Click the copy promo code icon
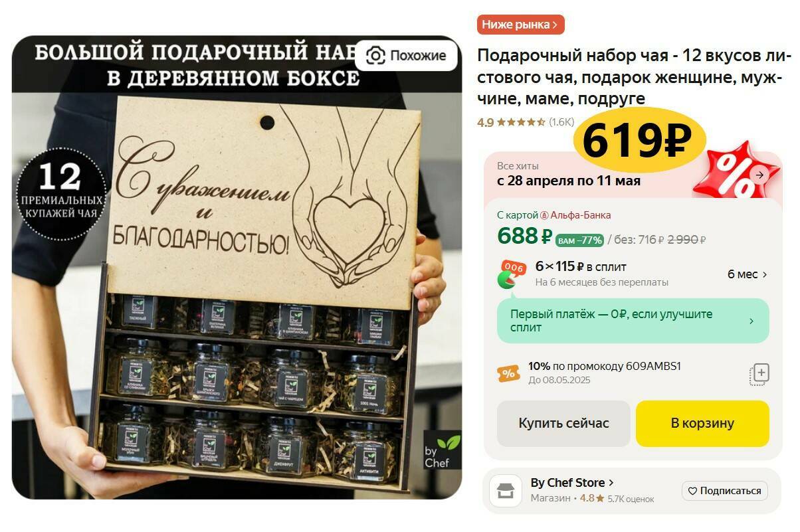 [x=759, y=374]
